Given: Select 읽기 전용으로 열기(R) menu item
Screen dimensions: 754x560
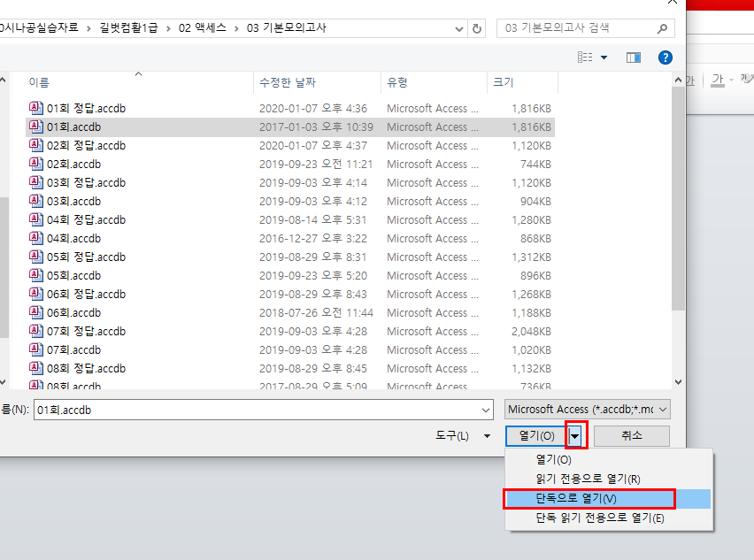Looking at the screenshot, I should (x=588, y=479).
